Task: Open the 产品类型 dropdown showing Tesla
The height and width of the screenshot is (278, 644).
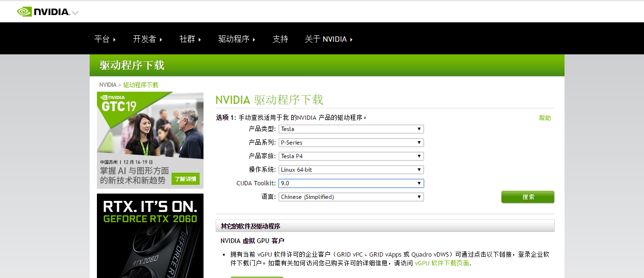Action: (351, 129)
